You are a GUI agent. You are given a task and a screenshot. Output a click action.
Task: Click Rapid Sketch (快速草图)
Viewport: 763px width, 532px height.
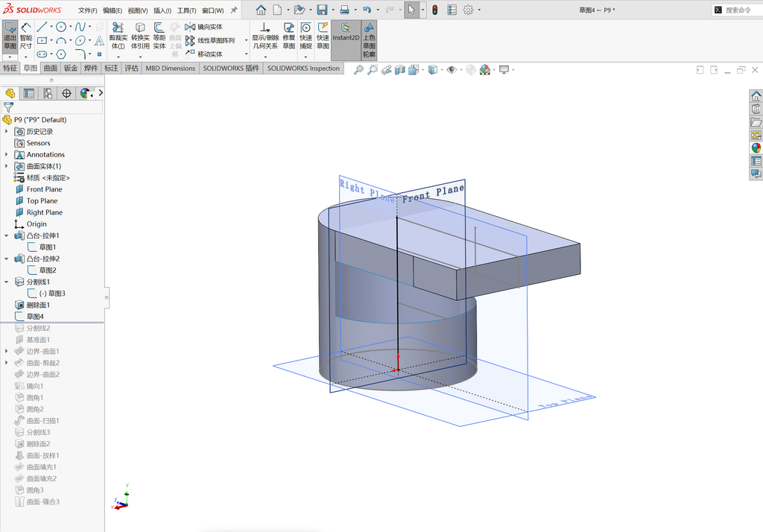(x=323, y=36)
